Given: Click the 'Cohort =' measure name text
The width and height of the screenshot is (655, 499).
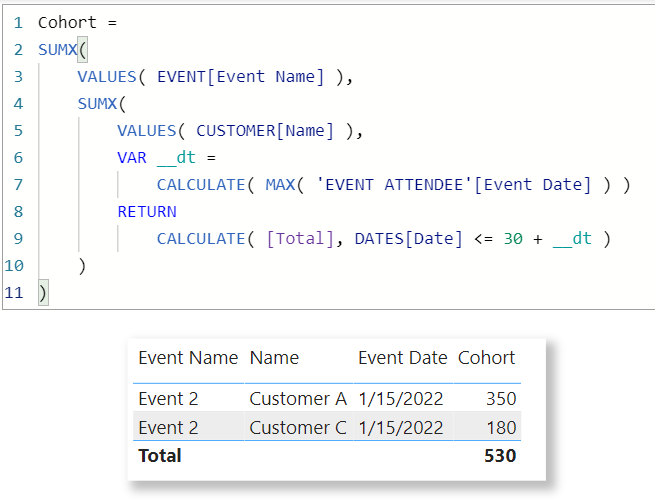Looking at the screenshot, I should [77, 23].
